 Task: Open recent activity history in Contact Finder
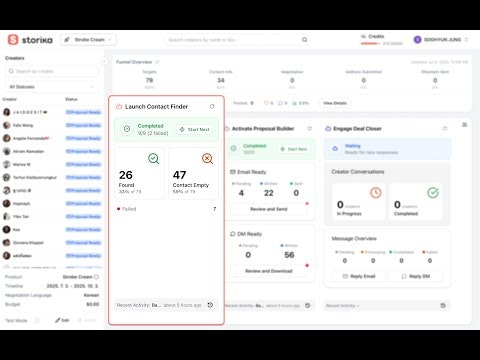[x=210, y=305]
